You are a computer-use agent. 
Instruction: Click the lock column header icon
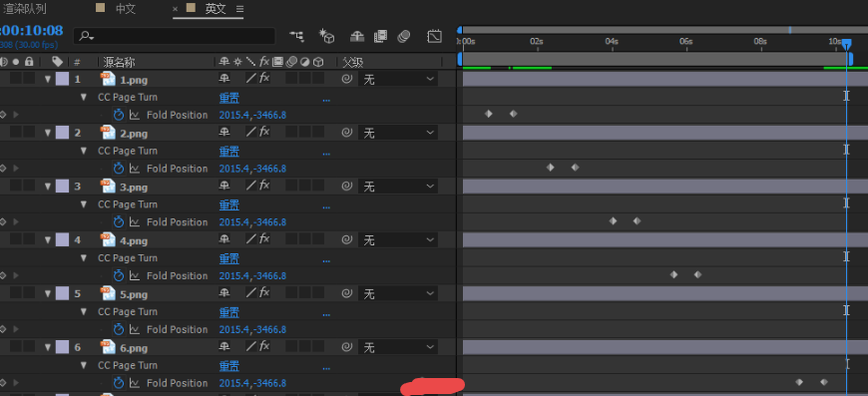click(29, 62)
